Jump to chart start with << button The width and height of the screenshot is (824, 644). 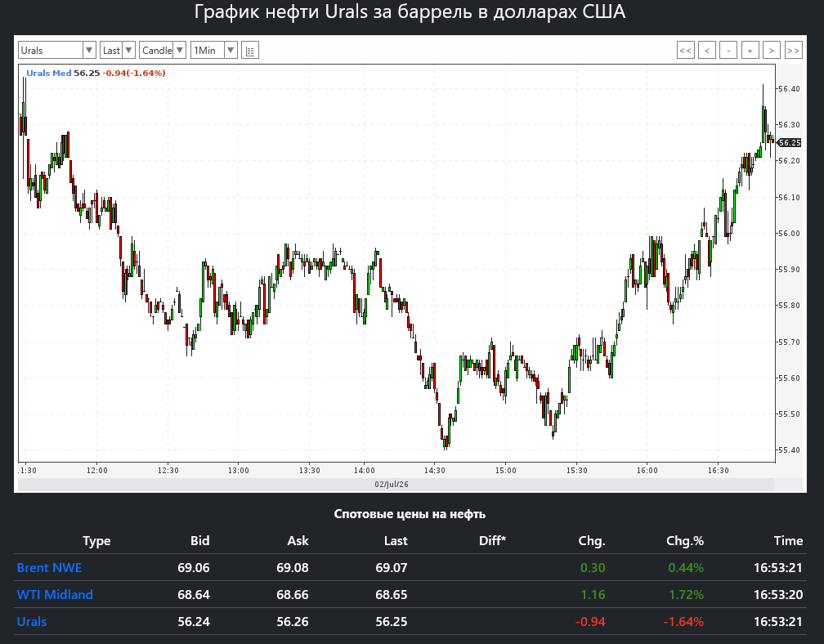[x=686, y=51]
